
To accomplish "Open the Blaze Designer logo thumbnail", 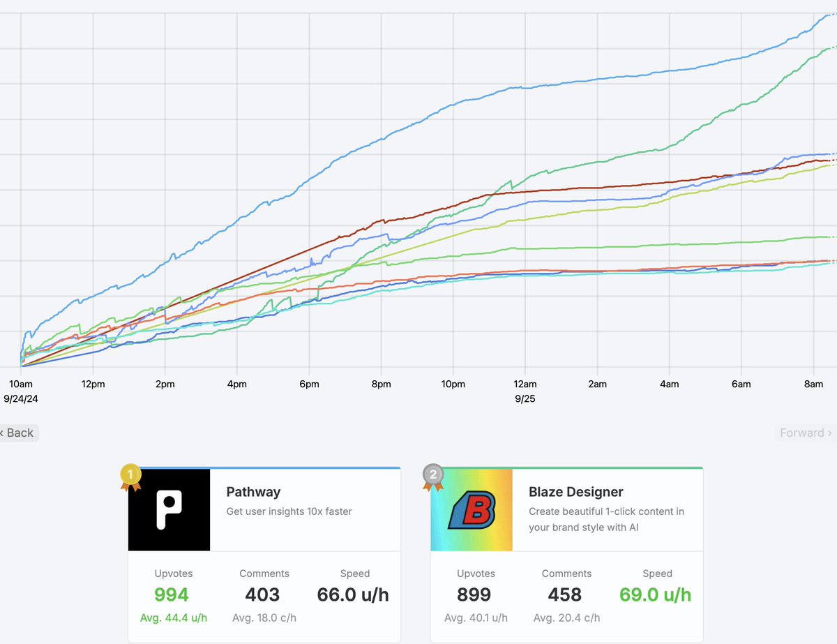I will (472, 510).
